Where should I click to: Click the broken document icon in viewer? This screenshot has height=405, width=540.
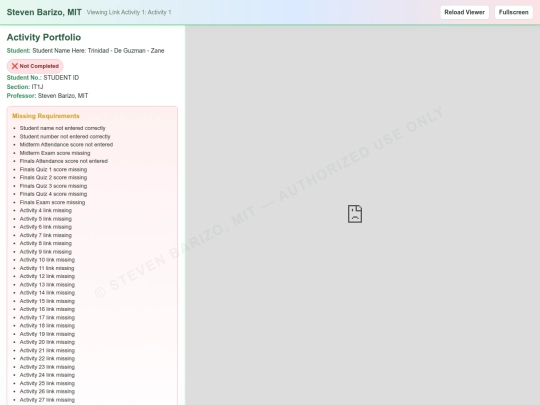[x=355, y=214]
